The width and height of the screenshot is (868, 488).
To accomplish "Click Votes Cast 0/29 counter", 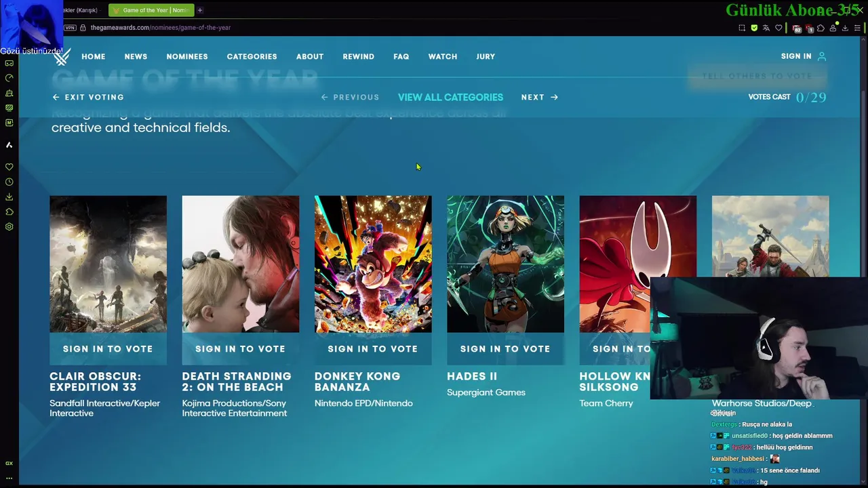I will tap(787, 97).
